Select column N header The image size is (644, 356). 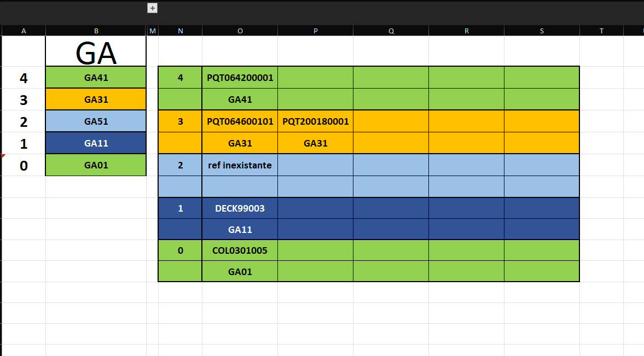181,31
